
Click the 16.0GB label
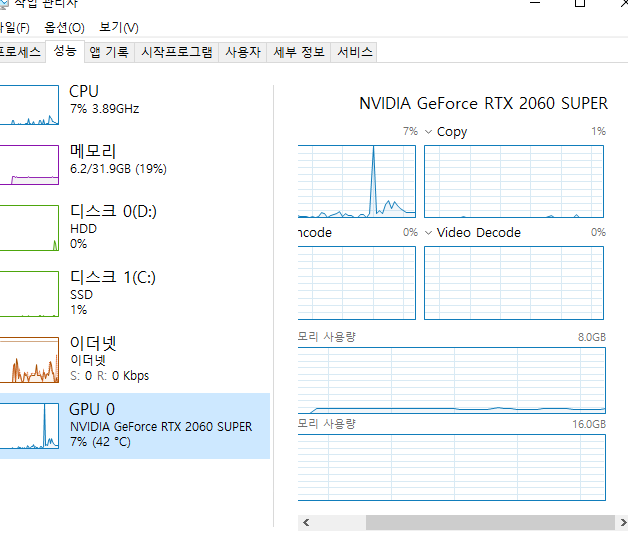point(589,424)
